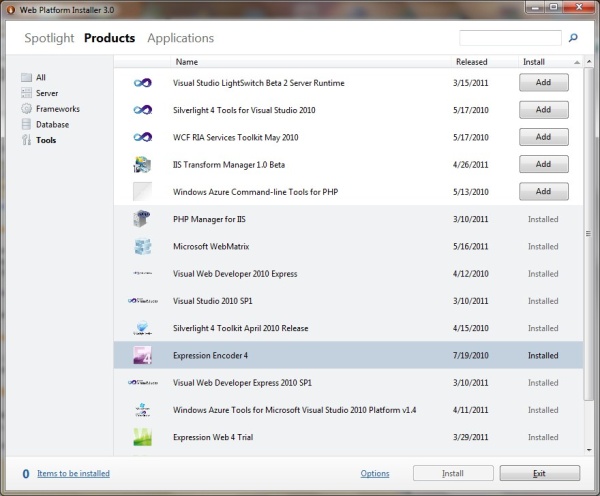
Task: Click the Windows Azure Command-line Tools icon
Action: pyautogui.click(x=142, y=192)
